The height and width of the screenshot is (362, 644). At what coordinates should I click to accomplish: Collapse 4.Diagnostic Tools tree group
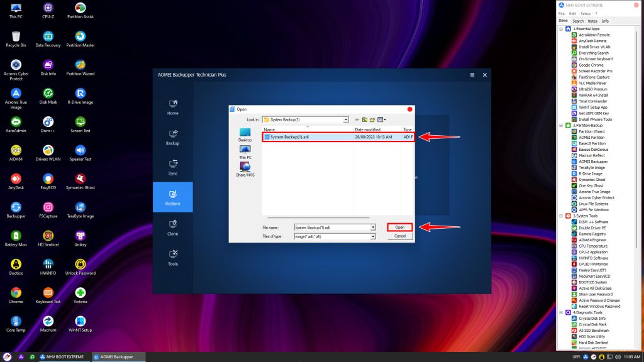(x=561, y=313)
